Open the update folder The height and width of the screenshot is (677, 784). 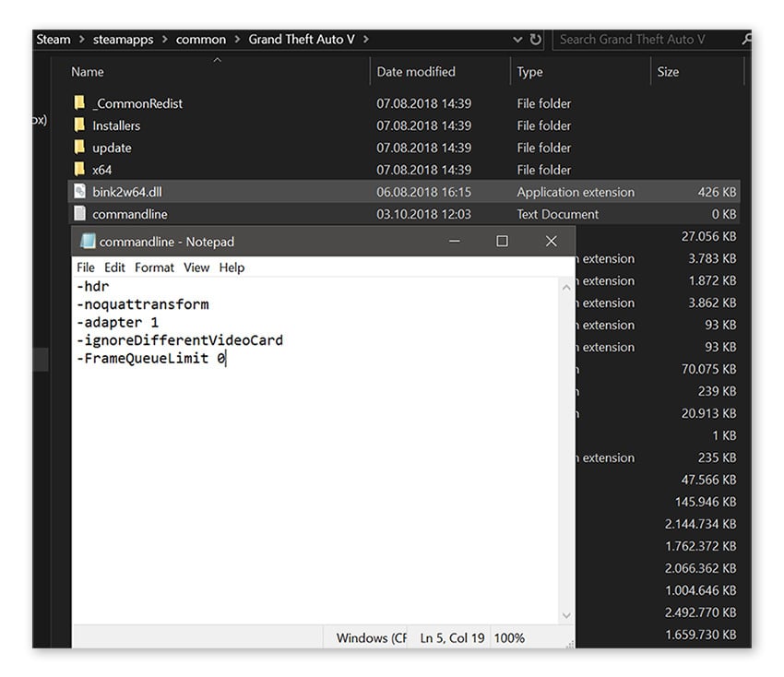pos(111,148)
